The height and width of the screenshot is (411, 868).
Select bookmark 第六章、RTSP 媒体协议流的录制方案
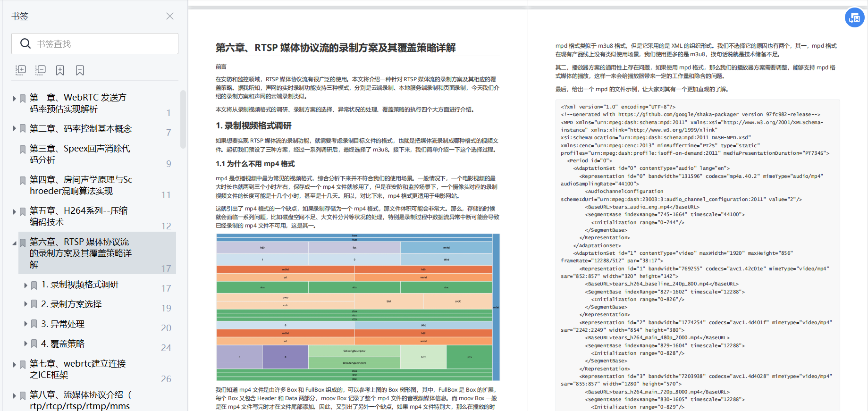[81, 253]
